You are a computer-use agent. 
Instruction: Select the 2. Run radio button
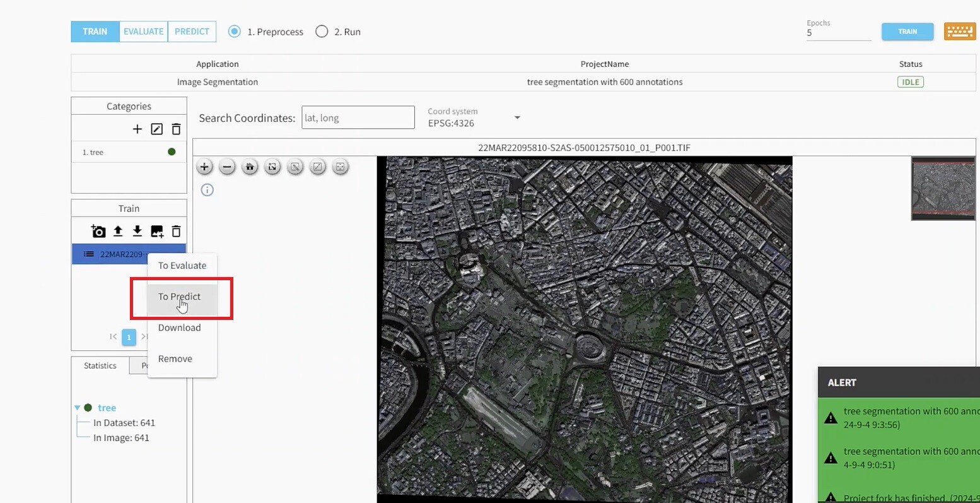coord(322,31)
